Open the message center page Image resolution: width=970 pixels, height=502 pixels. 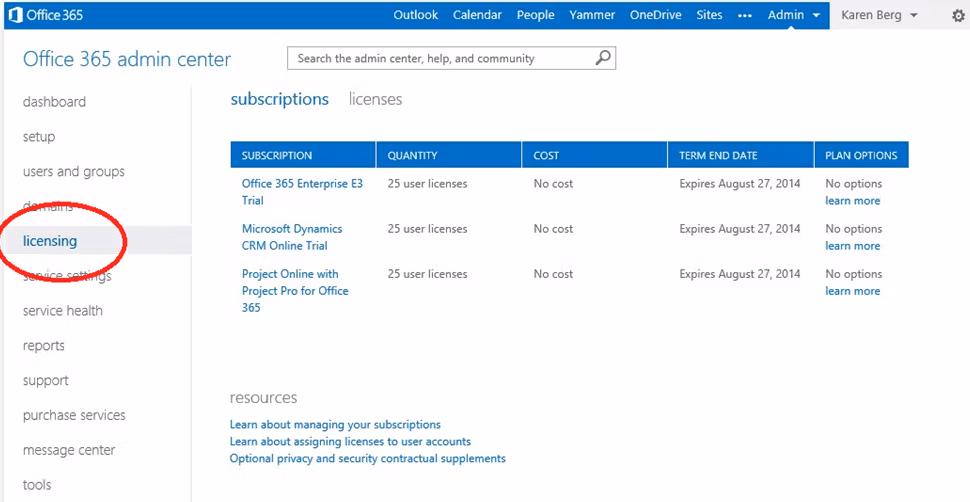point(69,450)
